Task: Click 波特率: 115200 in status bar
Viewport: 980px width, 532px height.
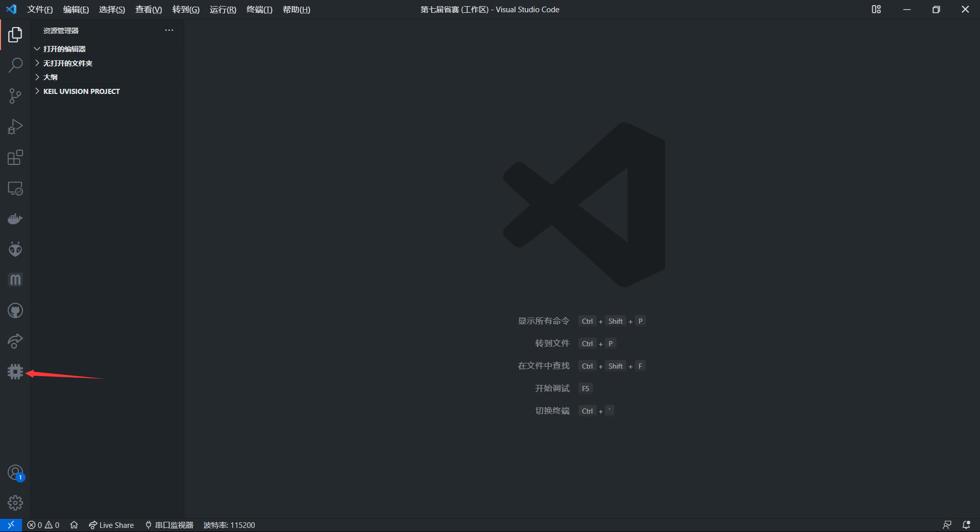Action: [x=229, y=525]
